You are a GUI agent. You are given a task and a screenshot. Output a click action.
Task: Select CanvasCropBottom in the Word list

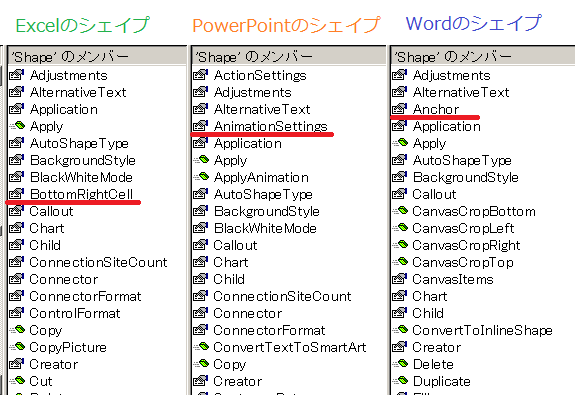(474, 211)
